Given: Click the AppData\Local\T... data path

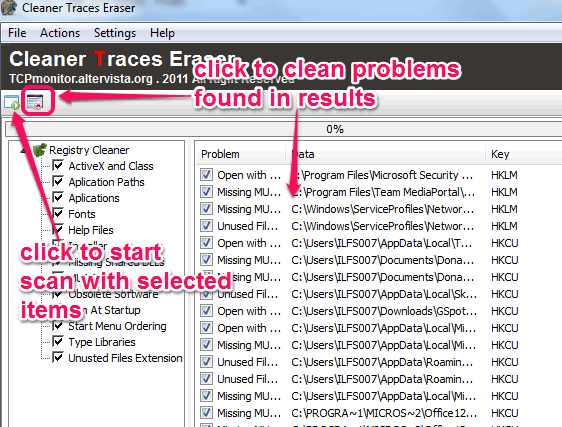Looking at the screenshot, I should [382, 243].
